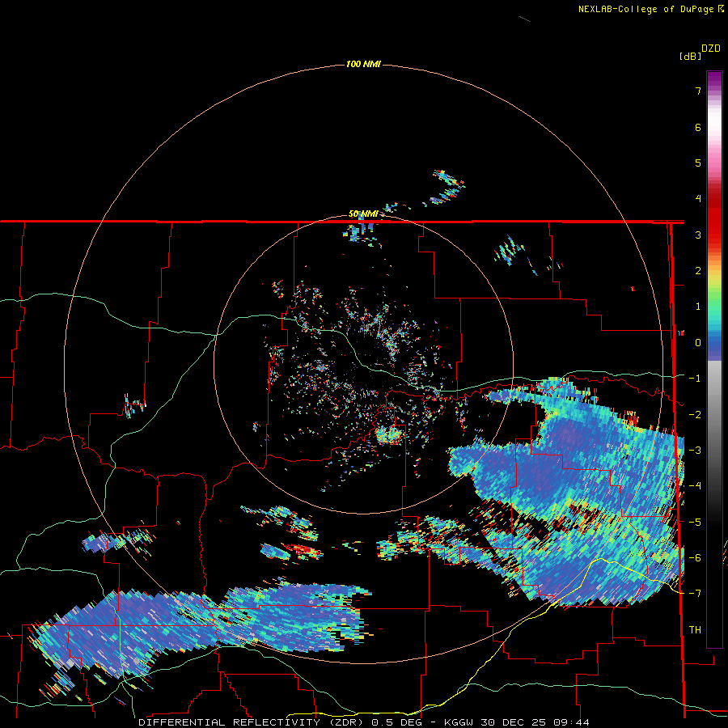The image size is (728, 728).
Task: Click the [dB] units label
Action: (x=690, y=56)
